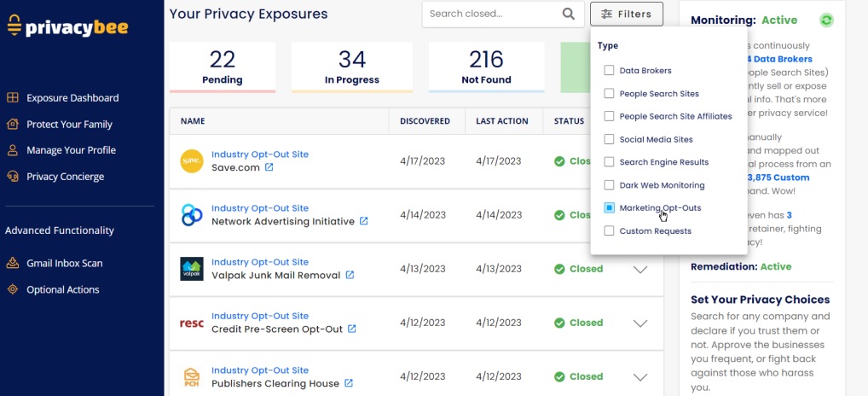Click green check icon in Network Advertising row
The height and width of the screenshot is (396, 868).
(x=559, y=215)
